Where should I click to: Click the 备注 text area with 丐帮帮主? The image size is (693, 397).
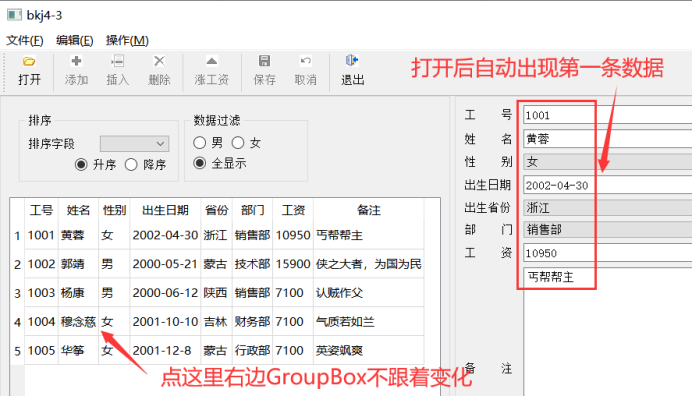(608, 332)
